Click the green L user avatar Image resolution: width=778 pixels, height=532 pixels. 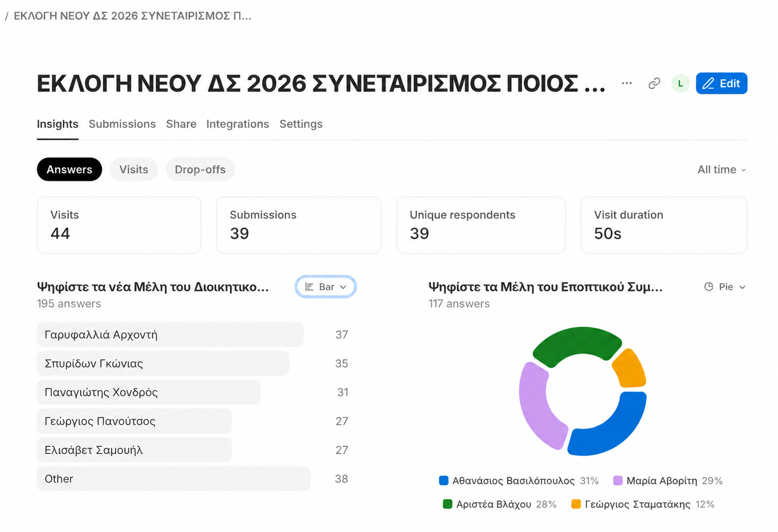(x=680, y=83)
